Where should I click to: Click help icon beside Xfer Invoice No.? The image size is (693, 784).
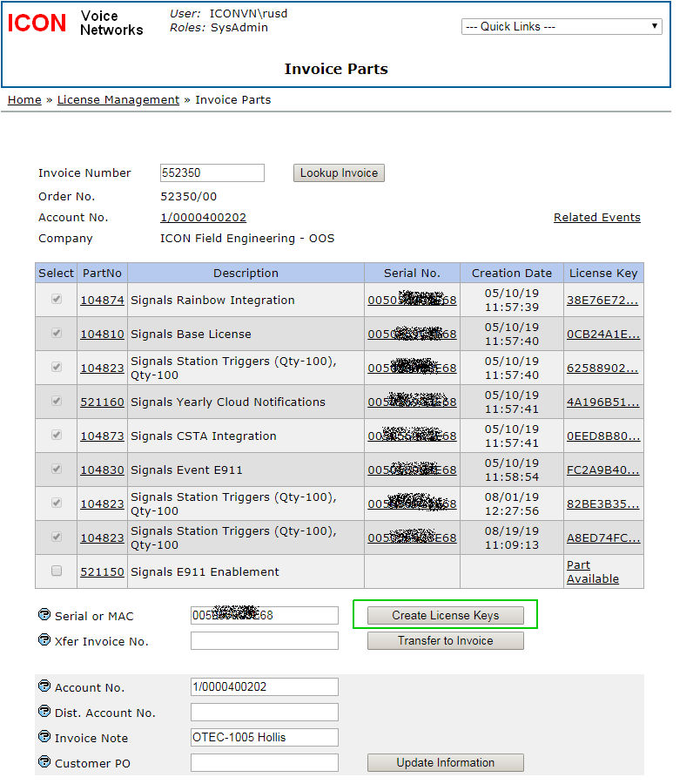(x=44, y=640)
